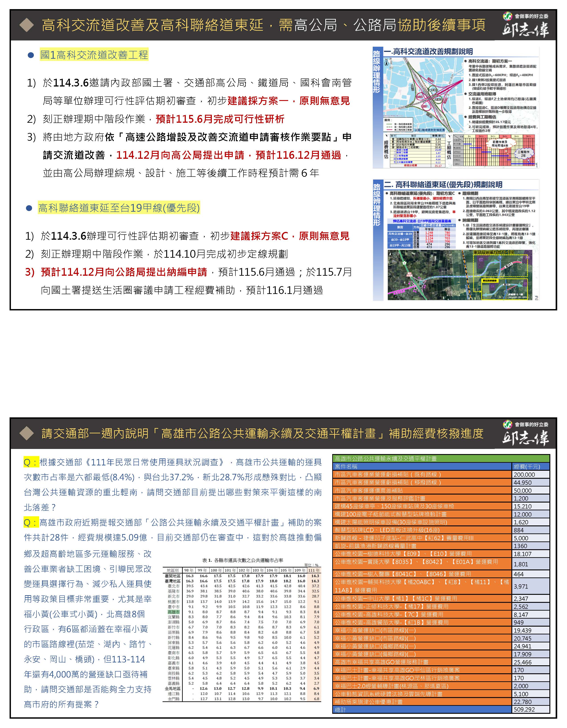Screen dimensions: 567x728
Task: Click blue bullet beside 國1高科交流道改善工程
Action: (31, 56)
